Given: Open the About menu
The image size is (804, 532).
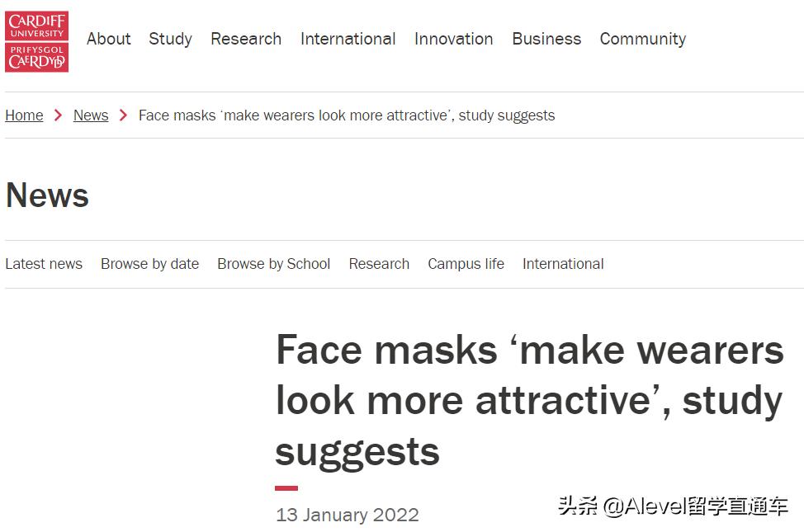Looking at the screenshot, I should pos(109,39).
